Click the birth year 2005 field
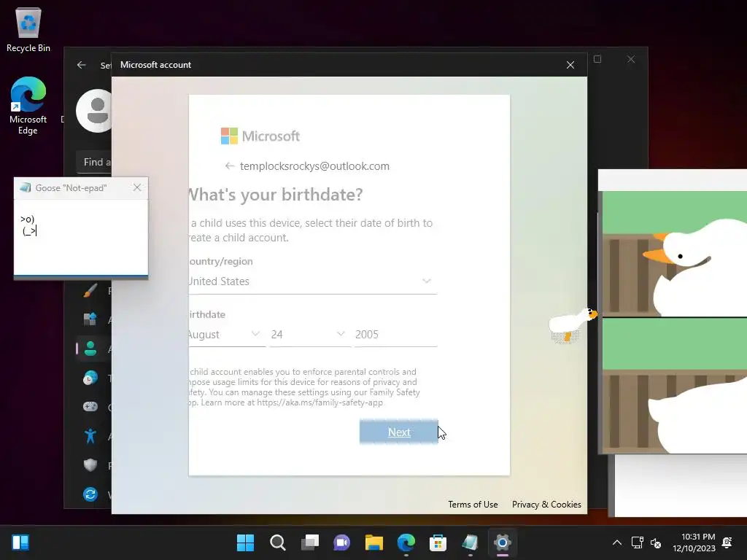 pyautogui.click(x=395, y=334)
